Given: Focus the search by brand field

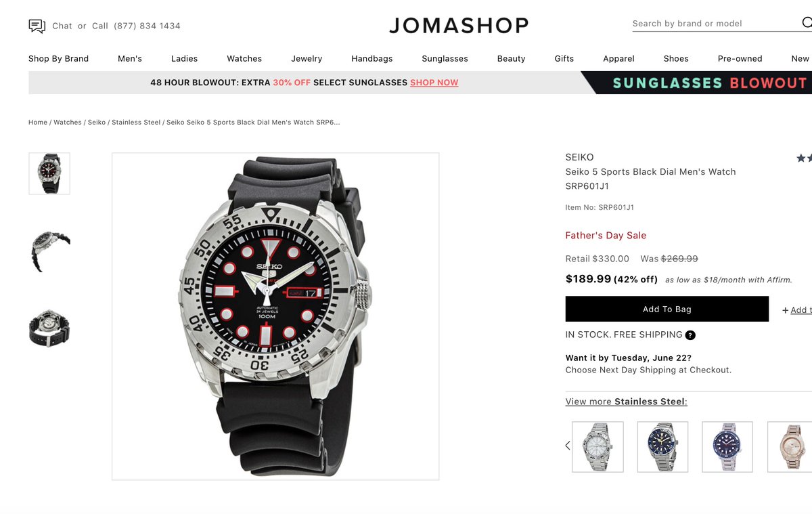Looking at the screenshot, I should pyautogui.click(x=716, y=24).
